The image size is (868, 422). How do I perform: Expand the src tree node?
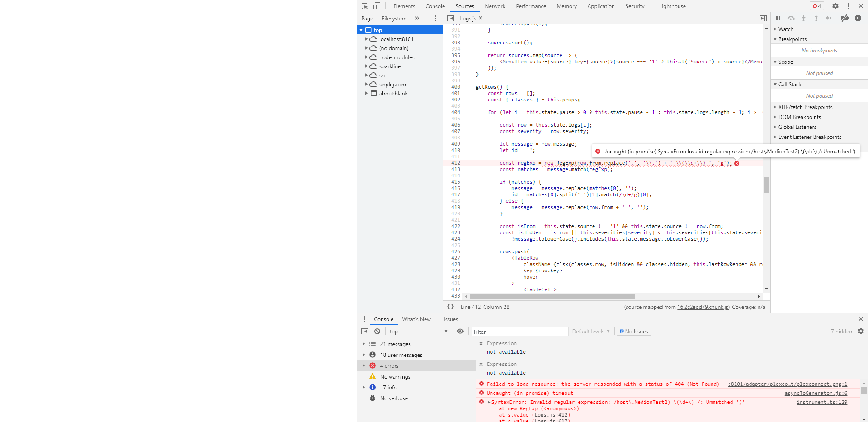coord(366,76)
